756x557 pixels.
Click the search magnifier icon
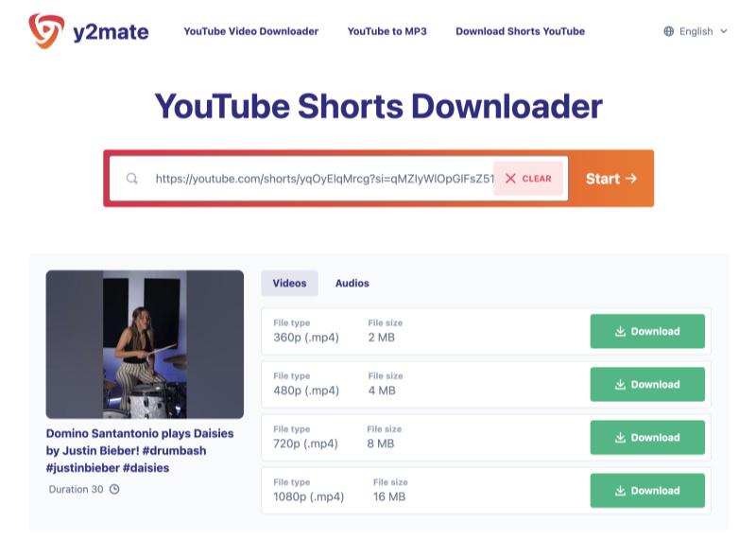point(131,179)
